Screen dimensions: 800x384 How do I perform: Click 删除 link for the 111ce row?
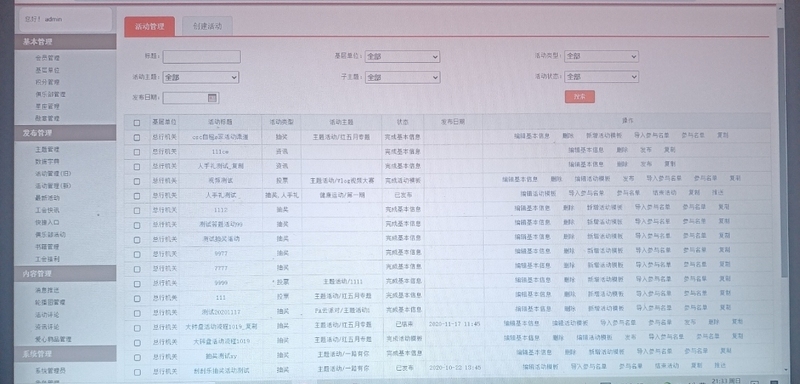click(x=622, y=150)
